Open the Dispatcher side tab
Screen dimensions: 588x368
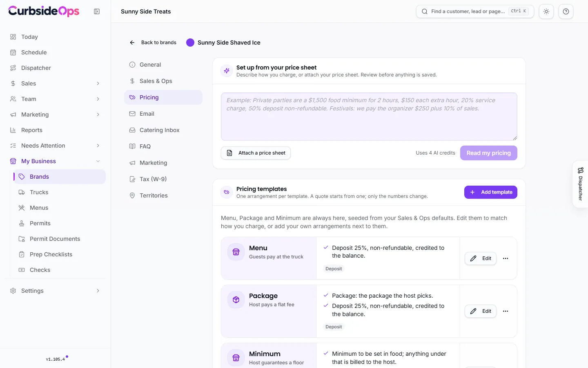coord(580,184)
